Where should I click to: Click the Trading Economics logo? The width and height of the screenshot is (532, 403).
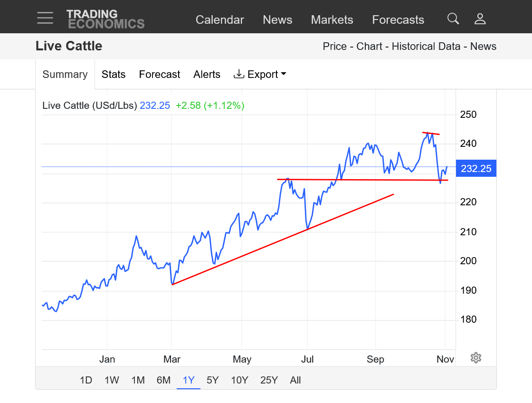coord(105,19)
